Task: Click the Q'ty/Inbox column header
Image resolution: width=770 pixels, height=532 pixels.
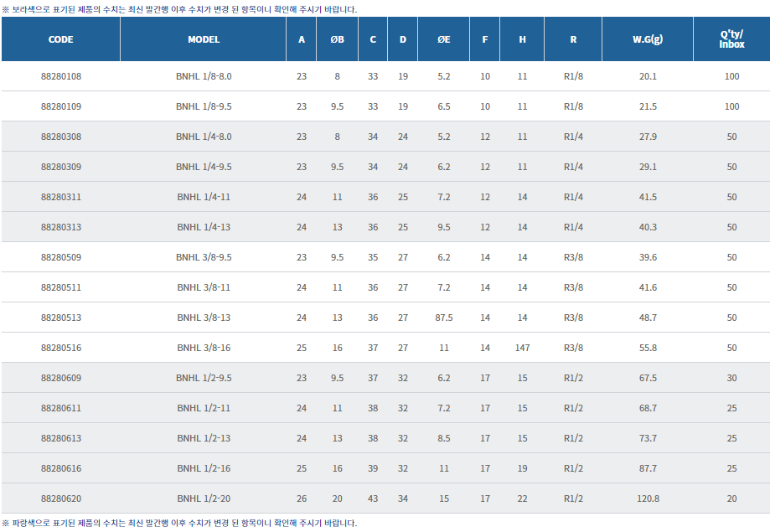Action: [x=731, y=39]
